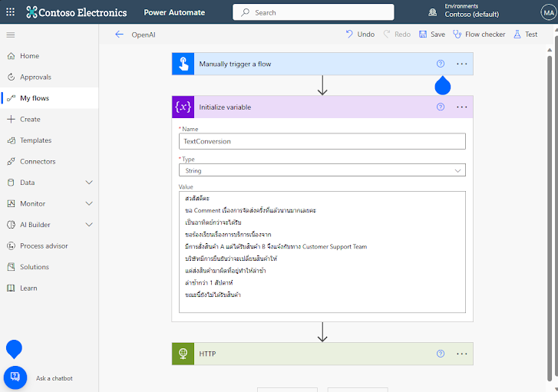Click Redo in the command bar
The image size is (558, 392).
[397, 35]
